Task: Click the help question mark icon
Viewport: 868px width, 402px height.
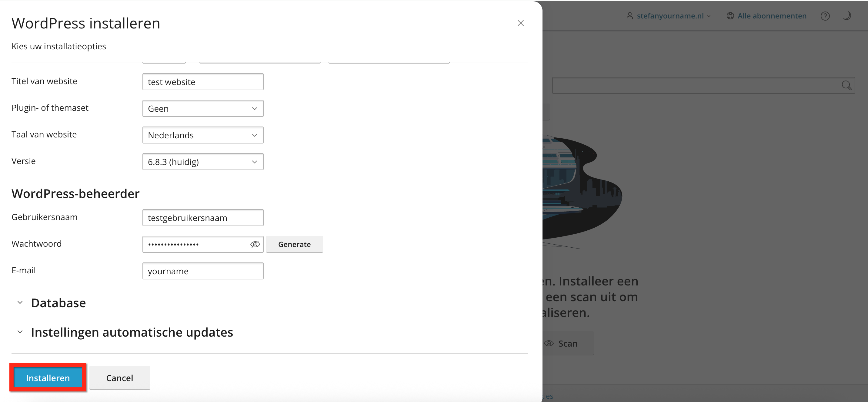Action: coord(825,16)
